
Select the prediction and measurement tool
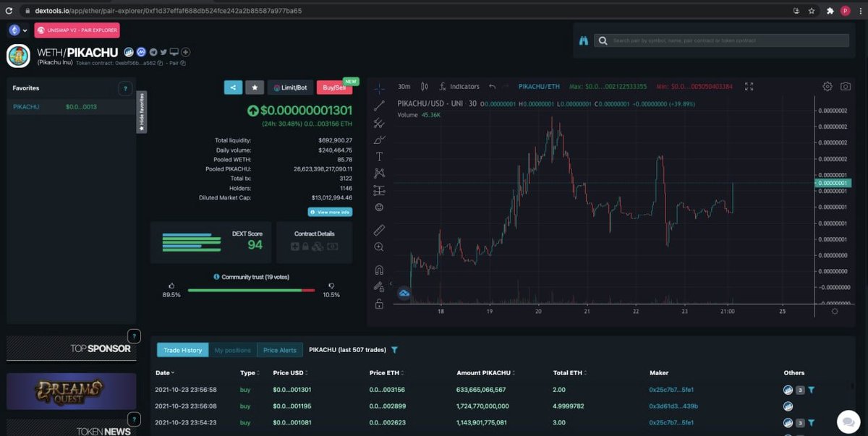379,191
